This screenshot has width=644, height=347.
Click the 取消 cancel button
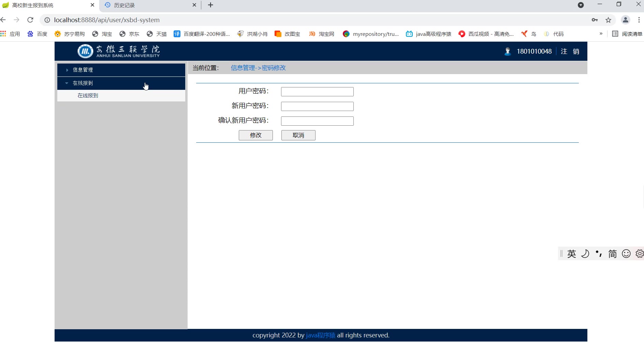tap(298, 135)
